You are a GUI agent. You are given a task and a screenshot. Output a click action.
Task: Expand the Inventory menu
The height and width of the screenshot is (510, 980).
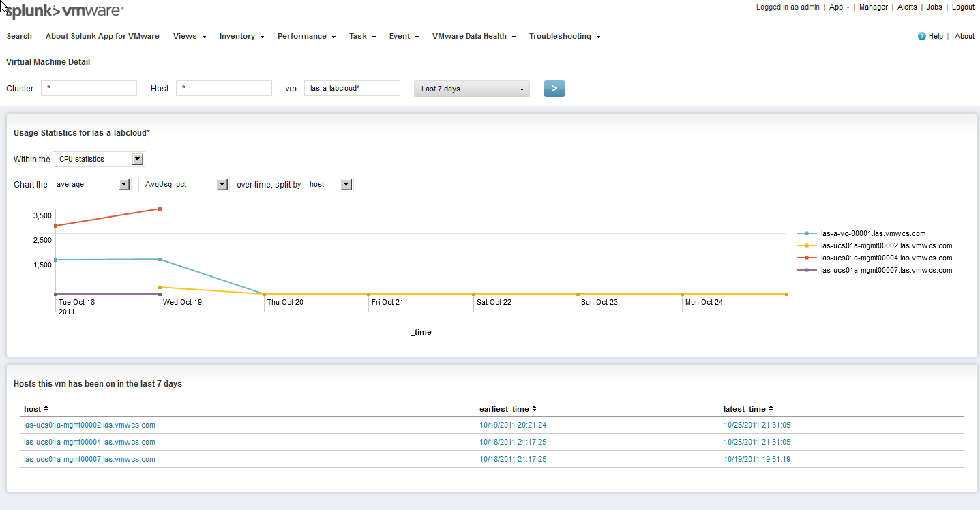coord(241,36)
